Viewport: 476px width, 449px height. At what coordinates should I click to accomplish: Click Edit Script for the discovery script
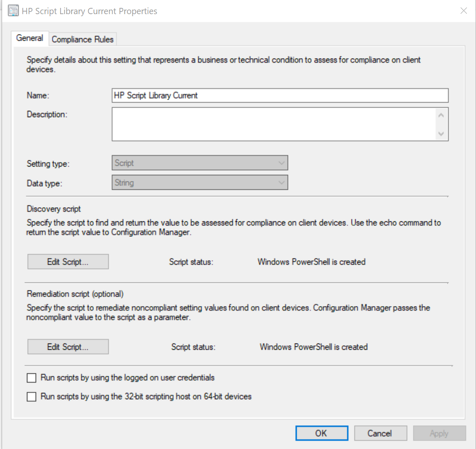click(68, 261)
